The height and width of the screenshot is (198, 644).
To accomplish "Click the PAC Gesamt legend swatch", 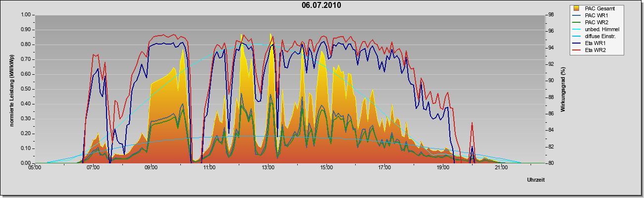I will (x=577, y=8).
